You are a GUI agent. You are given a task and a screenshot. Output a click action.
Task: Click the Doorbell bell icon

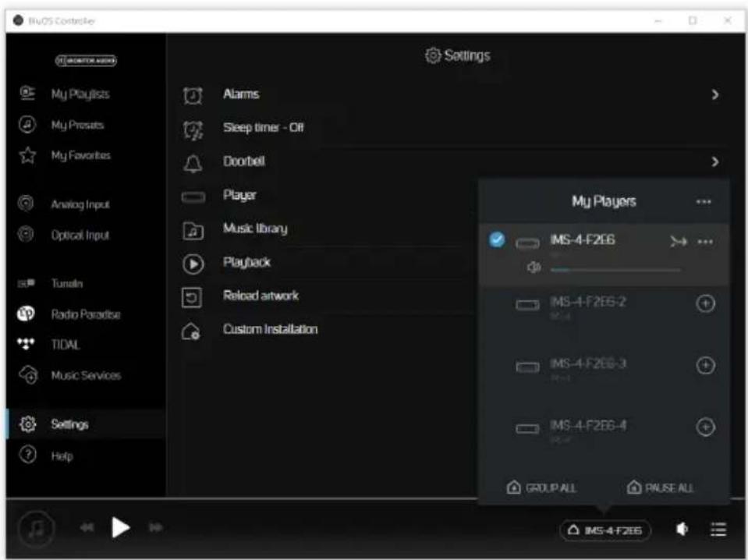[193, 163]
